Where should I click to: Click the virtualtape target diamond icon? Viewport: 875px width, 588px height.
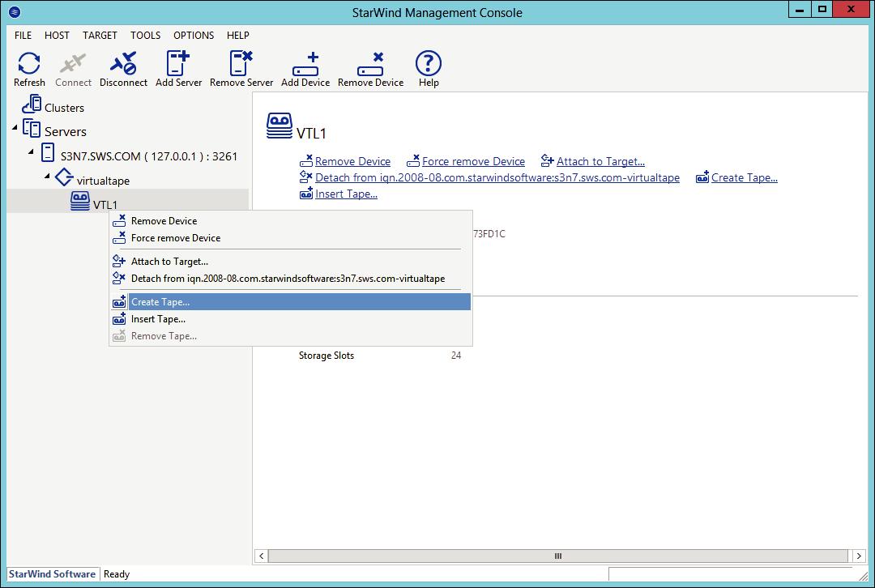tap(64, 177)
